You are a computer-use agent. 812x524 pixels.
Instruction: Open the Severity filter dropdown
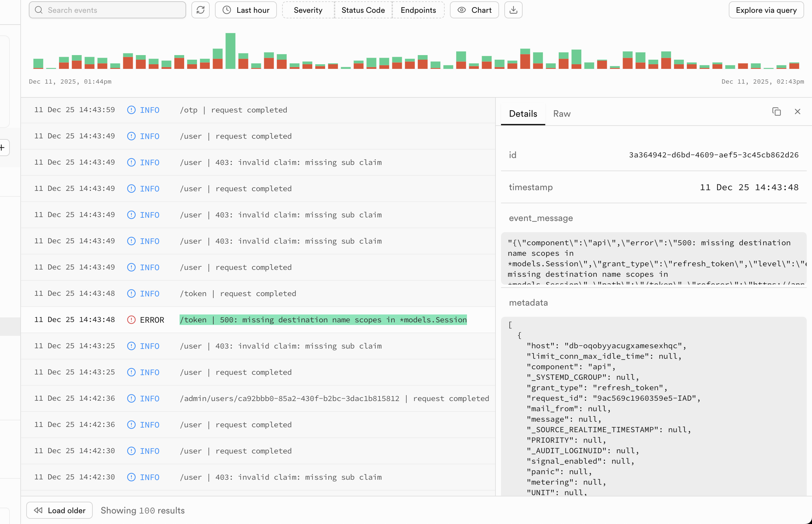[308, 10]
